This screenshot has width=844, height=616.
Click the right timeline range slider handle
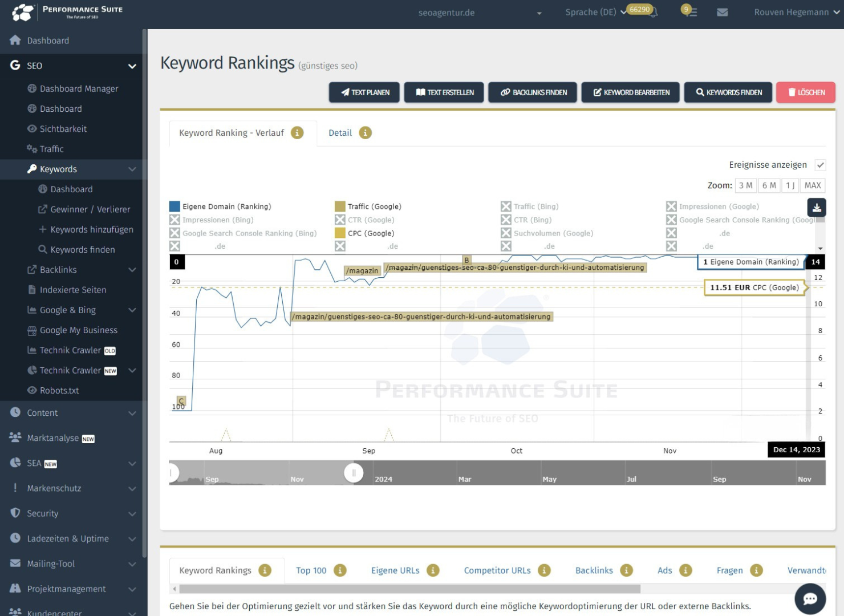[354, 473]
